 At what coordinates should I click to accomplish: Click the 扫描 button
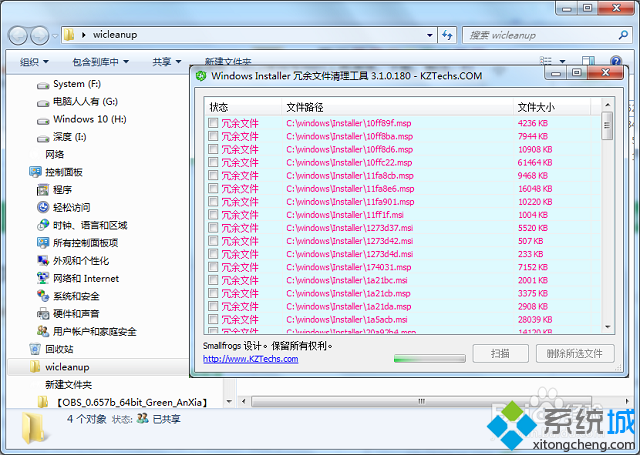(500, 353)
